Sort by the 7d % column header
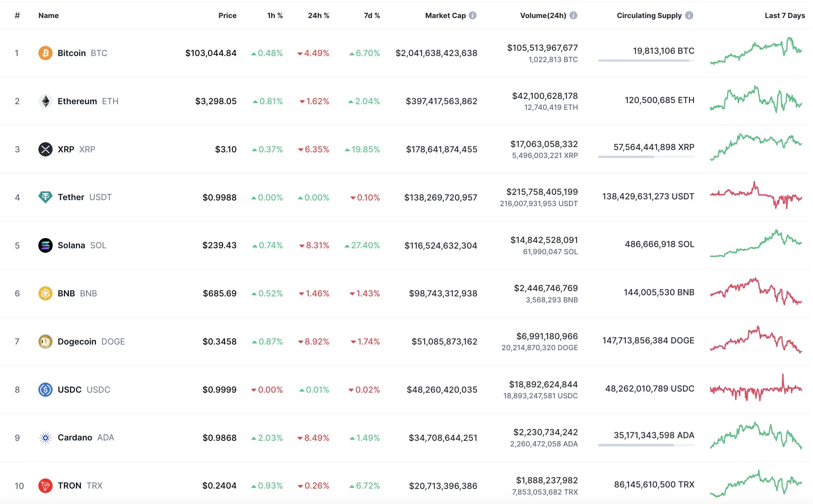Screen dimensions: 813x504 pos(372,15)
